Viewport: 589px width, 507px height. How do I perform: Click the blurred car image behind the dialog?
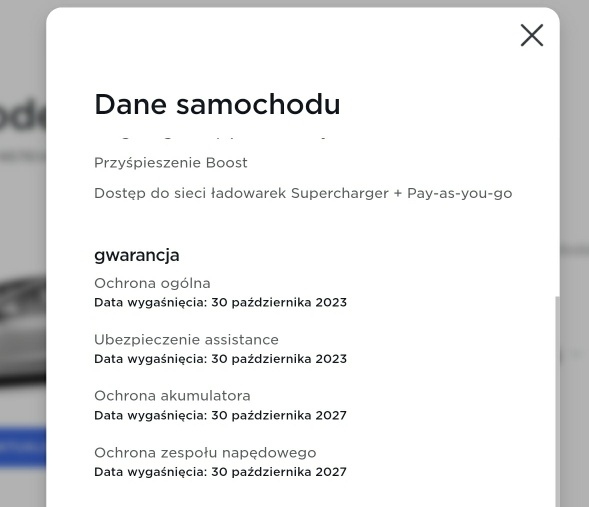click(23, 330)
